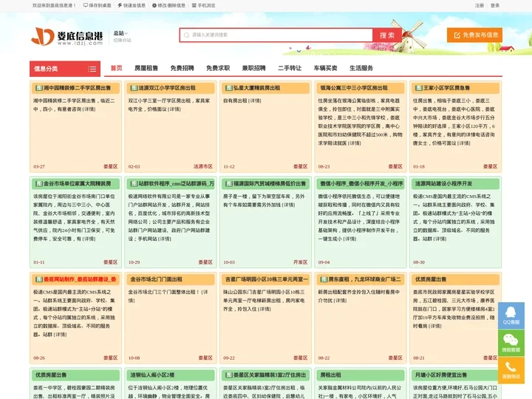The height and width of the screenshot is (399, 532).
Task: Click the 保存到桌面 monitor icon
Action: (86, 5)
